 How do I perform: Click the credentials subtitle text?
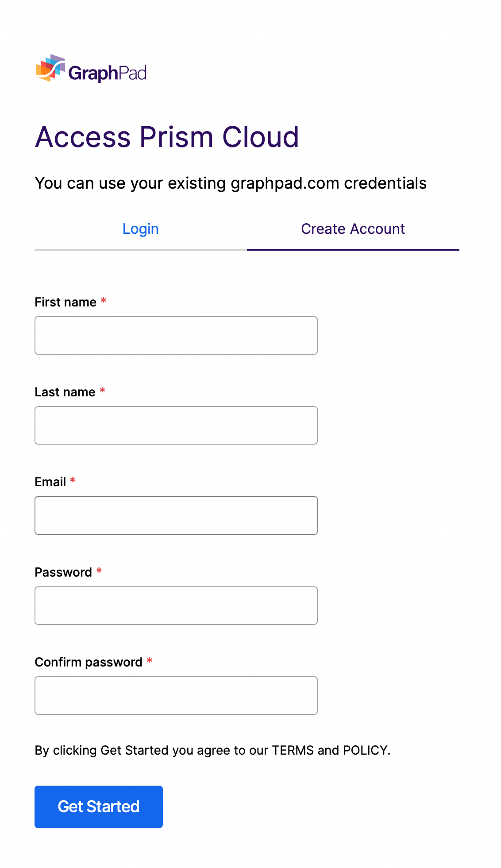coord(231,182)
